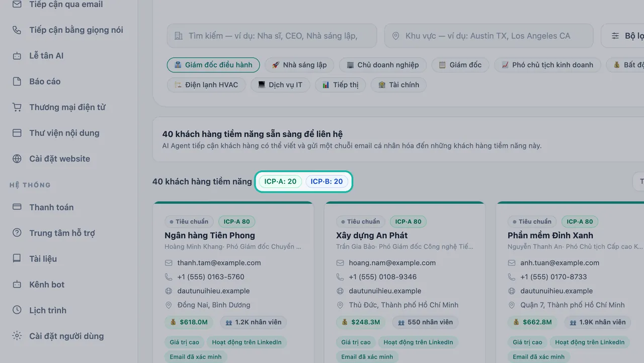Open the Bộ lọc filter button
The image size is (644, 363).
pyautogui.click(x=623, y=36)
